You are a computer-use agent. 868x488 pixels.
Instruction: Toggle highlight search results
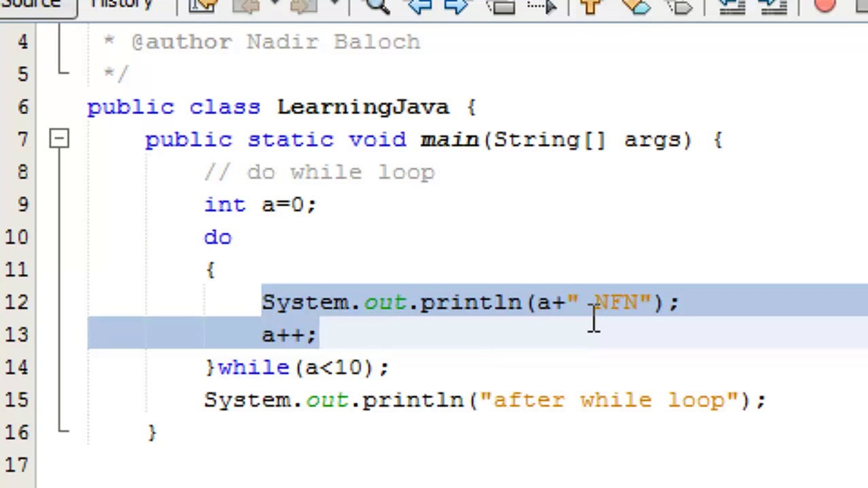pos(503,6)
